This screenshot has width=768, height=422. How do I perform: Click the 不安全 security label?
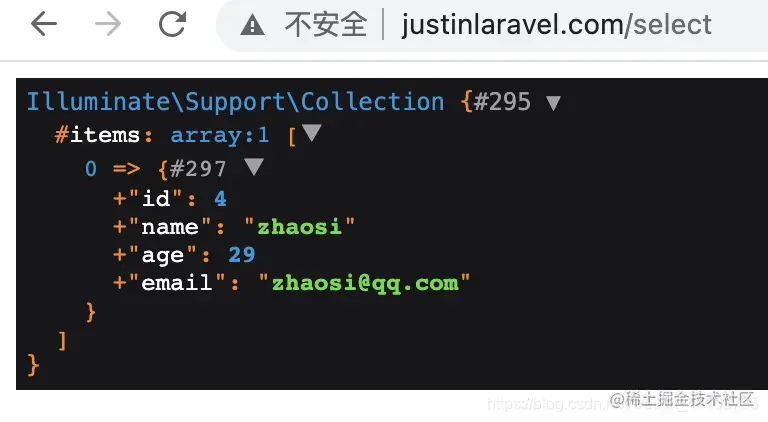tap(326, 24)
